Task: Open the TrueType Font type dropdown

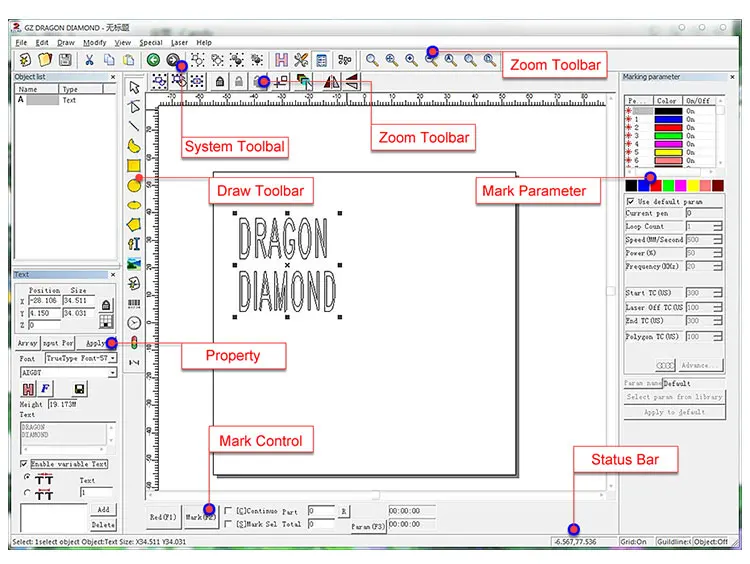Action: [x=112, y=358]
